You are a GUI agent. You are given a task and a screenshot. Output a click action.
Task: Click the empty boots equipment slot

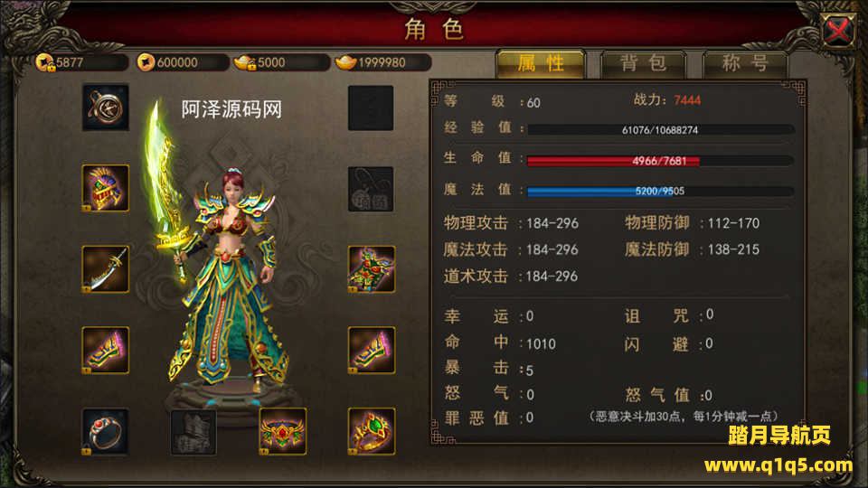[x=193, y=432]
